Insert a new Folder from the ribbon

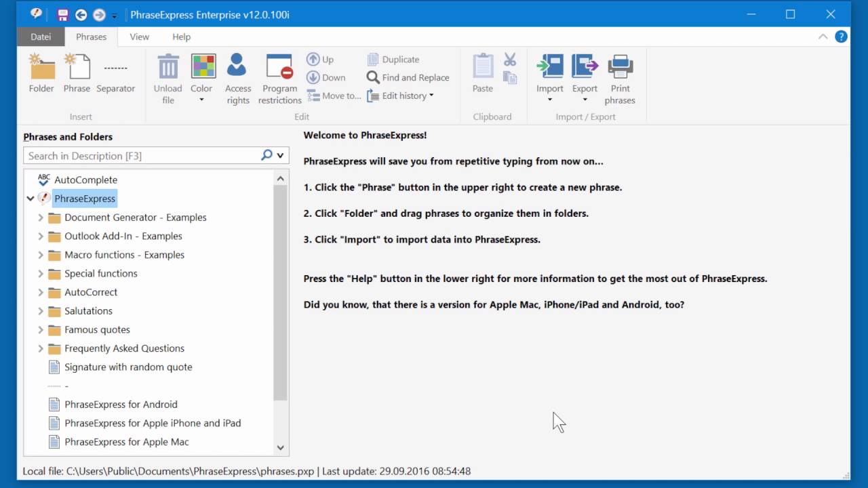[x=41, y=74]
